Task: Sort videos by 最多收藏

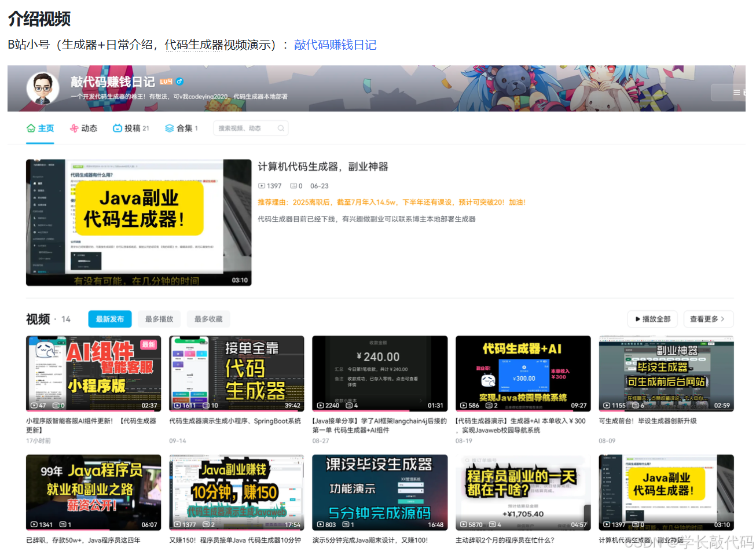Action: point(208,319)
